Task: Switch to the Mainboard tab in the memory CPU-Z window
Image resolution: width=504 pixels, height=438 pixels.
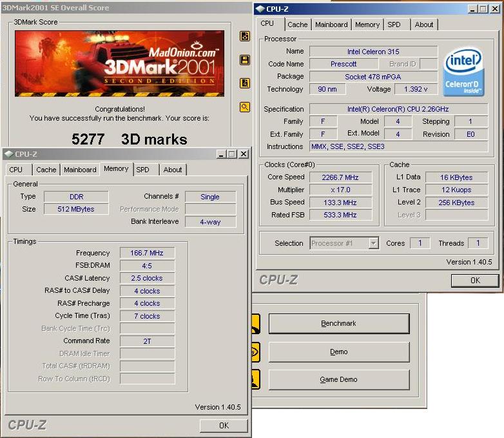Action: [x=80, y=170]
